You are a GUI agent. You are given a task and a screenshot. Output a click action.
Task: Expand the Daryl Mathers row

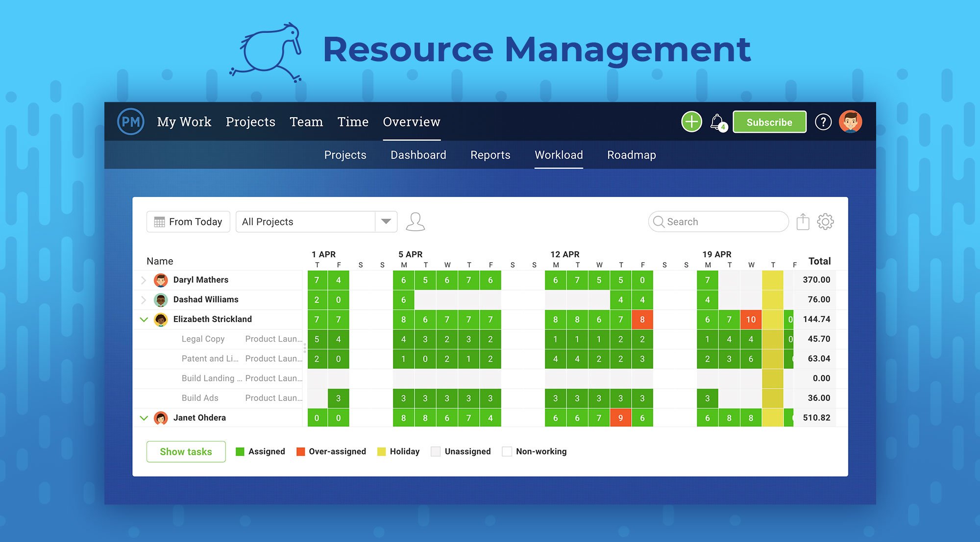point(143,280)
